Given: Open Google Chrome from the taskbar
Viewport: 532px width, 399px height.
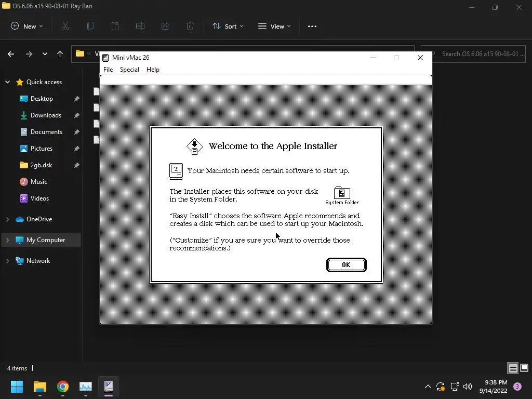Looking at the screenshot, I should 63,387.
